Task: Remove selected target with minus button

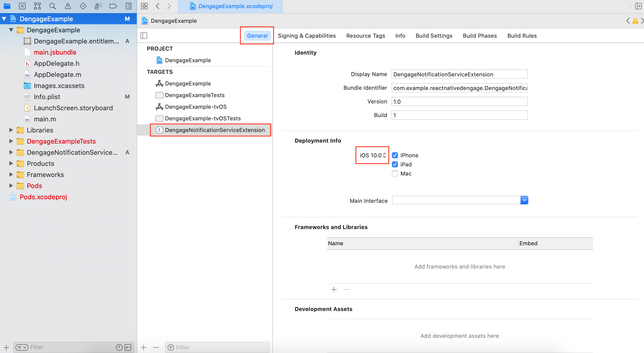Action: [156, 347]
